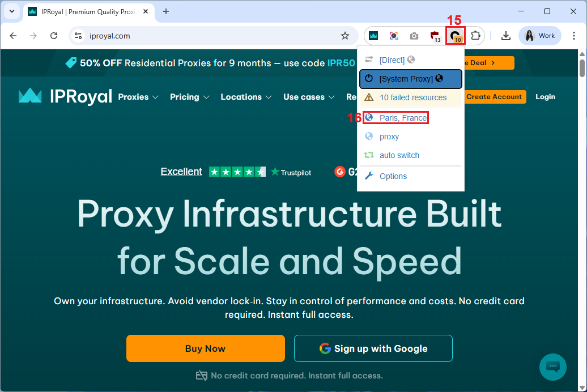Expand the Proxies navigation dropdown

pyautogui.click(x=138, y=97)
